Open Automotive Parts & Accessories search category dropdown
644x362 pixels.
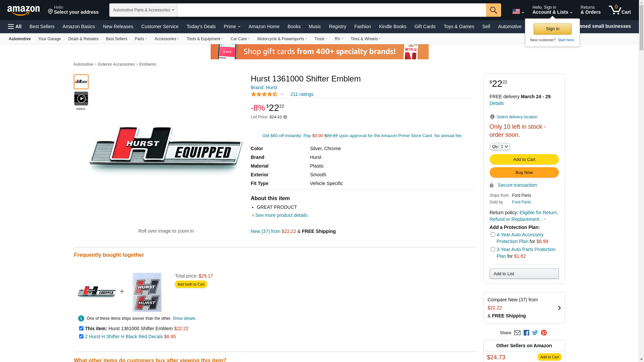pos(143,10)
